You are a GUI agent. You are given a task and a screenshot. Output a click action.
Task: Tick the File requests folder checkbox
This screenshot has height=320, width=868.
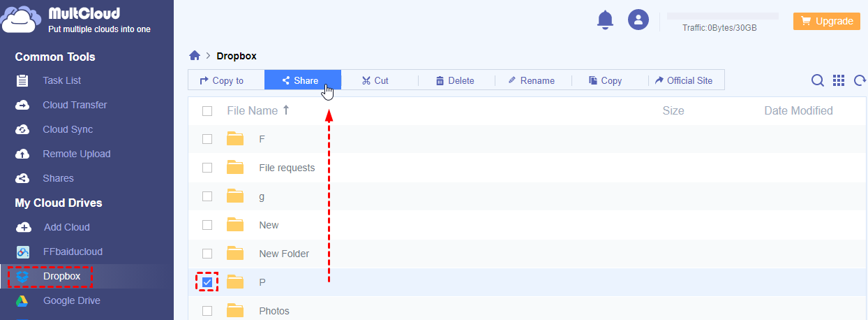click(207, 168)
